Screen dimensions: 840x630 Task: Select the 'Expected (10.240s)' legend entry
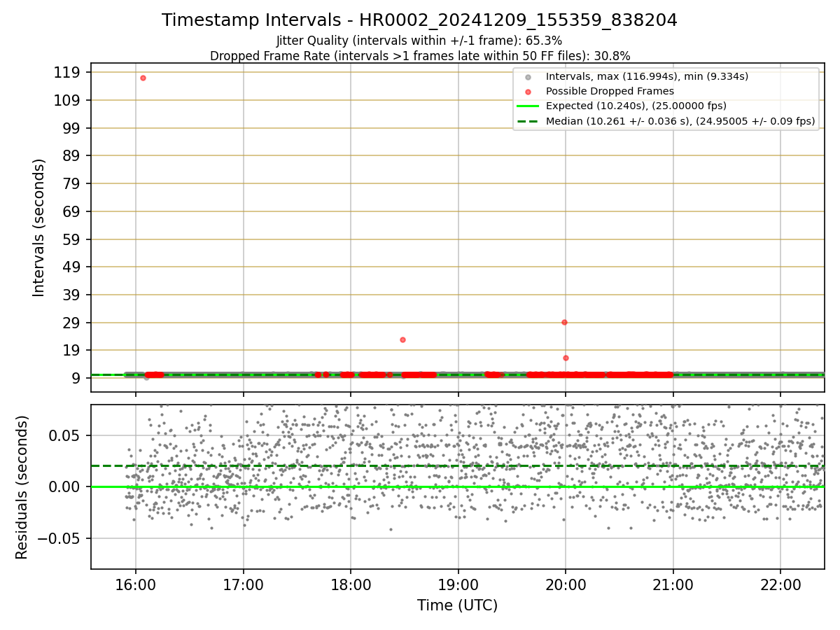pos(636,106)
